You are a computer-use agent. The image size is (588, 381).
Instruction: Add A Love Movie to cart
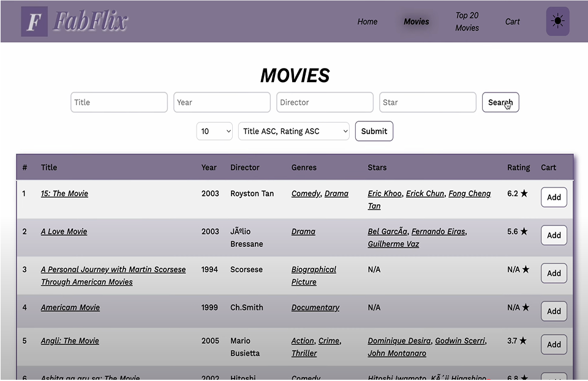click(x=554, y=235)
